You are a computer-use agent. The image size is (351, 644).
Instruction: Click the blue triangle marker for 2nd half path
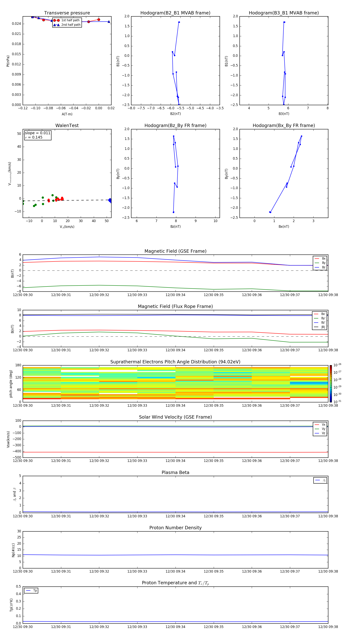pos(56,25)
